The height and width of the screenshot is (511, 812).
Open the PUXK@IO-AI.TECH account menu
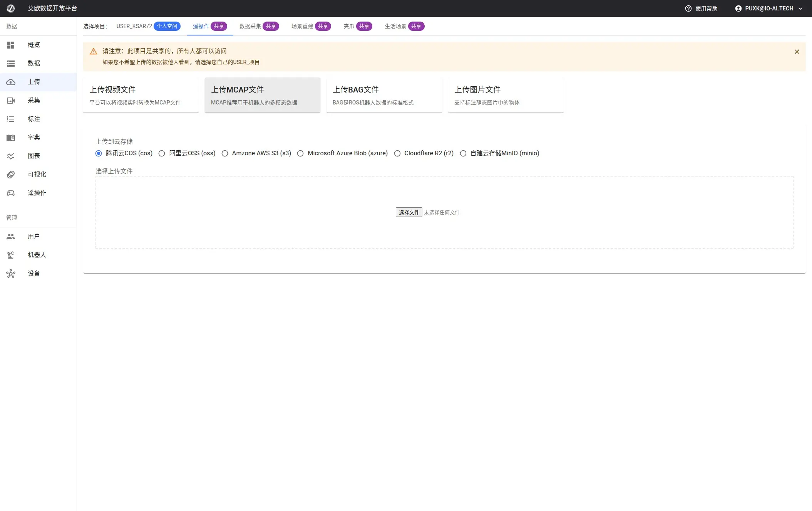[x=769, y=8]
